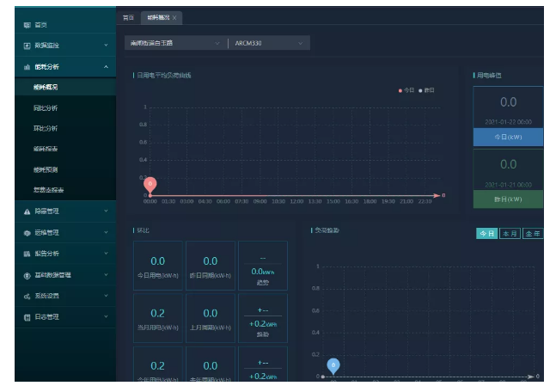
Task: Select 今日 range in 负荷趋势 panel
Action: (x=487, y=234)
